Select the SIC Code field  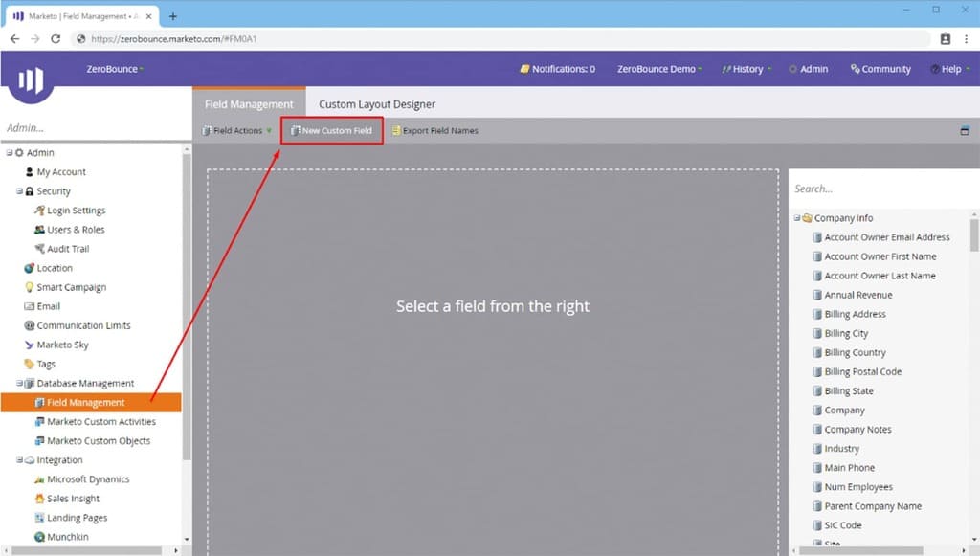[x=842, y=525]
